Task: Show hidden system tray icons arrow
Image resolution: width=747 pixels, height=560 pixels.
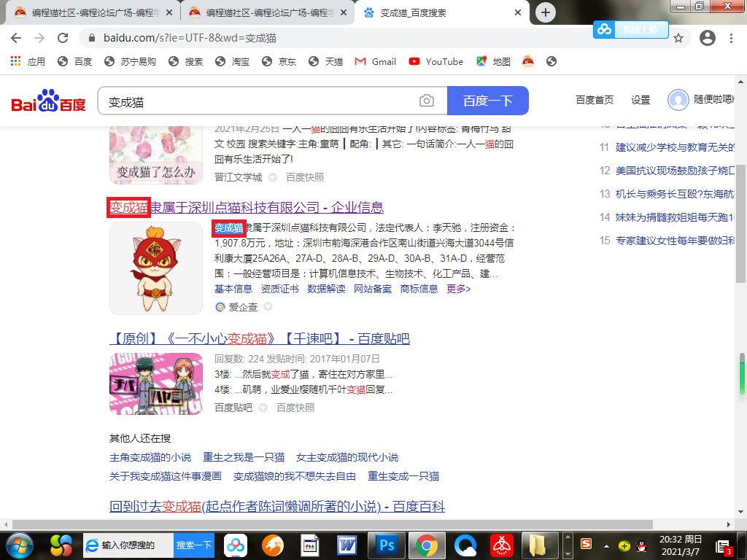Action: (606, 546)
